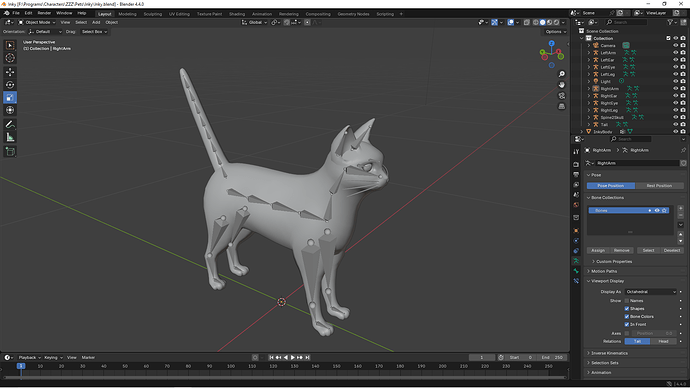The height and width of the screenshot is (388, 690).
Task: Switch to the Shading workspace tab
Action: pyautogui.click(x=237, y=14)
